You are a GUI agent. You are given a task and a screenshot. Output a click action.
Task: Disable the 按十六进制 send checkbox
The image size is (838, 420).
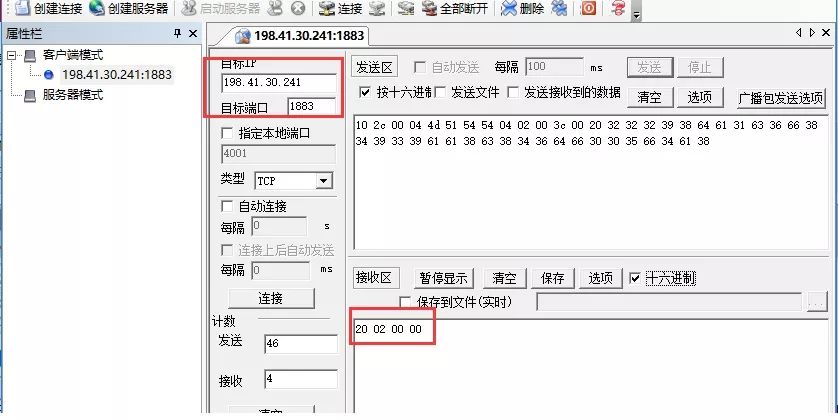coord(365,93)
